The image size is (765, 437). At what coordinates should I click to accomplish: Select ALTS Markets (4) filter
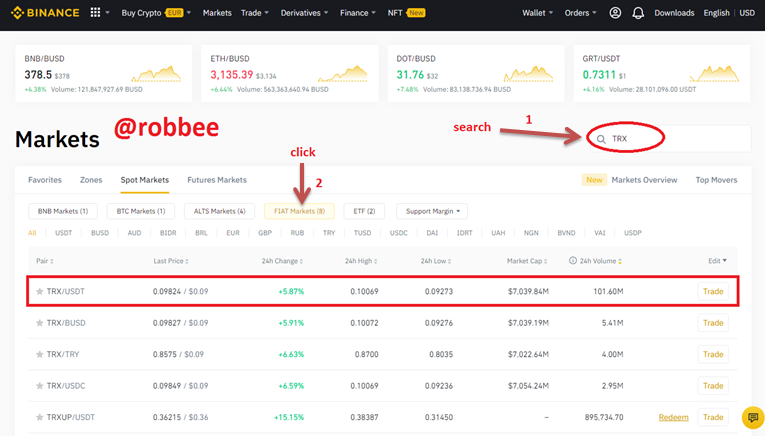pyautogui.click(x=220, y=211)
